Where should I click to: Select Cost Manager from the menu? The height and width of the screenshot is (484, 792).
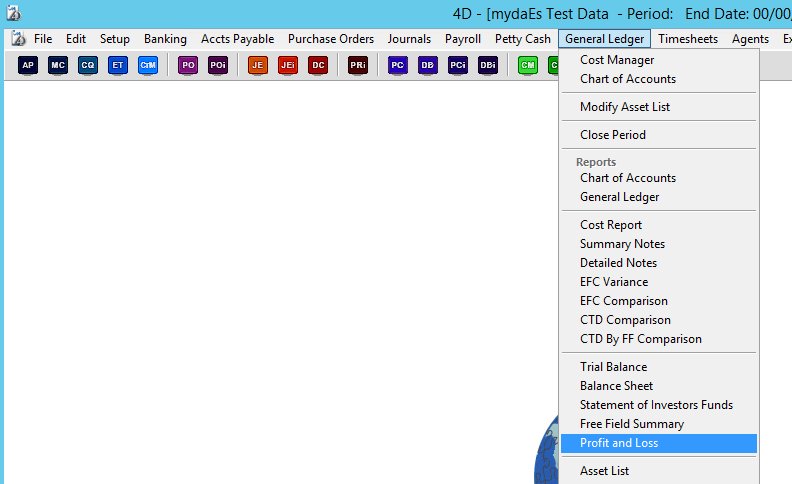tap(659, 60)
